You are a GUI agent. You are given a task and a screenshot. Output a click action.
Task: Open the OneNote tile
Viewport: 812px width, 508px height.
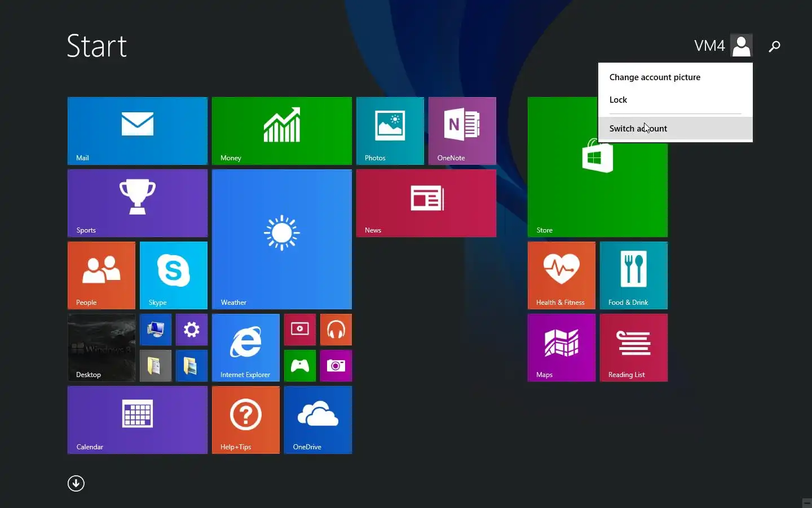click(462, 131)
